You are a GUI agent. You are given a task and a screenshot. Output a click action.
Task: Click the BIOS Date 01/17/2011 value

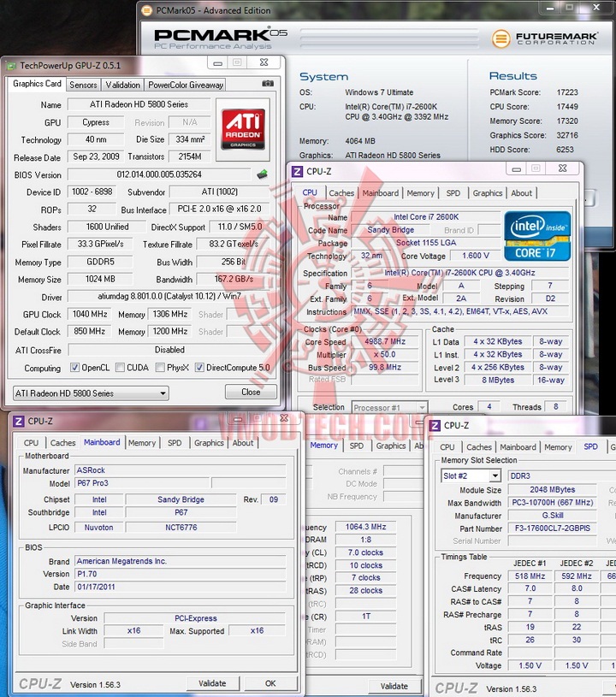coord(181,587)
